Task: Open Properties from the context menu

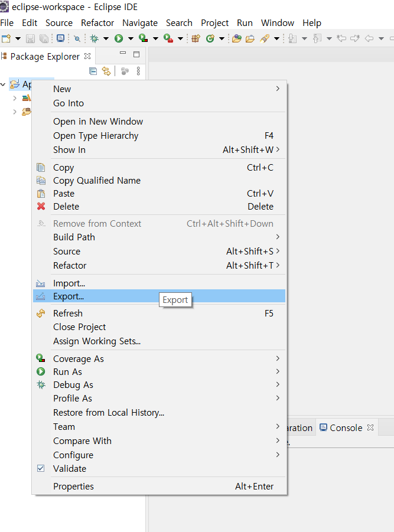Action: click(x=159, y=486)
